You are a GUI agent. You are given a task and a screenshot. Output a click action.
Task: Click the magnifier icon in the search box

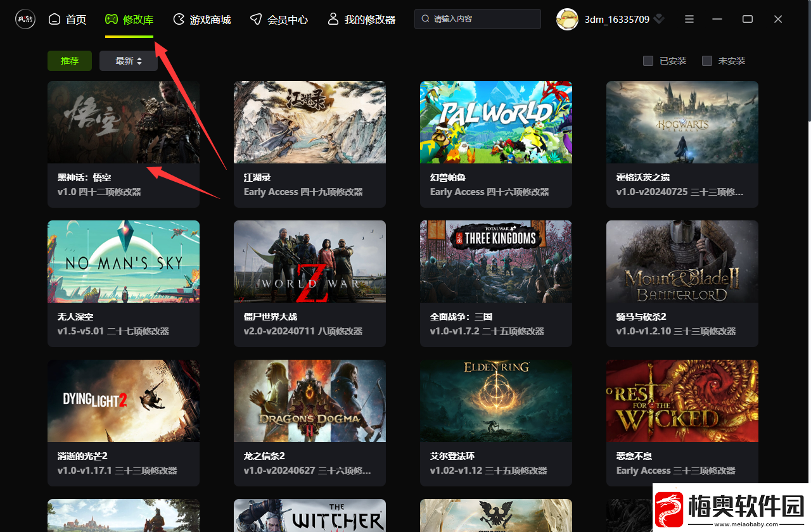[426, 19]
